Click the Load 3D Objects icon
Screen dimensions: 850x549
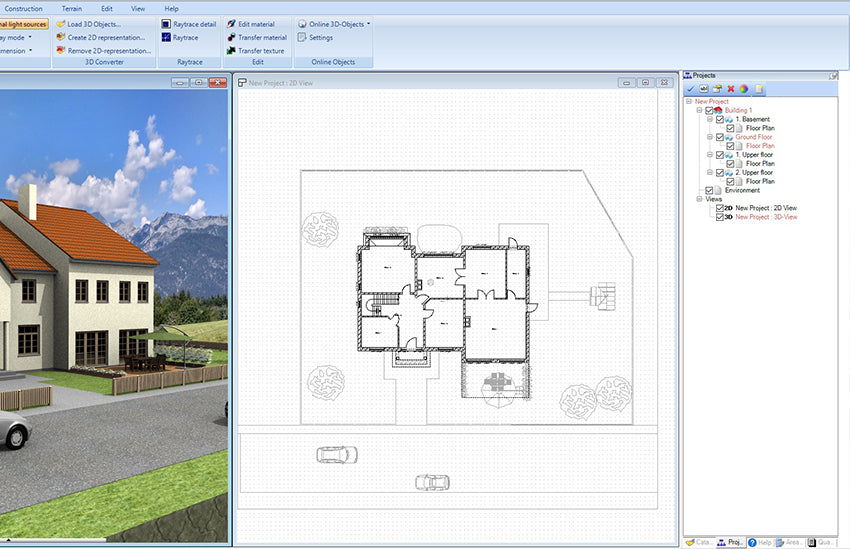[x=61, y=23]
